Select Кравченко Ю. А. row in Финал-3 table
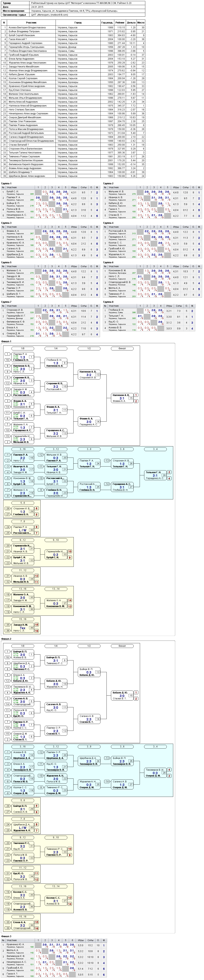The height and width of the screenshot is (980, 204). click(53, 945)
